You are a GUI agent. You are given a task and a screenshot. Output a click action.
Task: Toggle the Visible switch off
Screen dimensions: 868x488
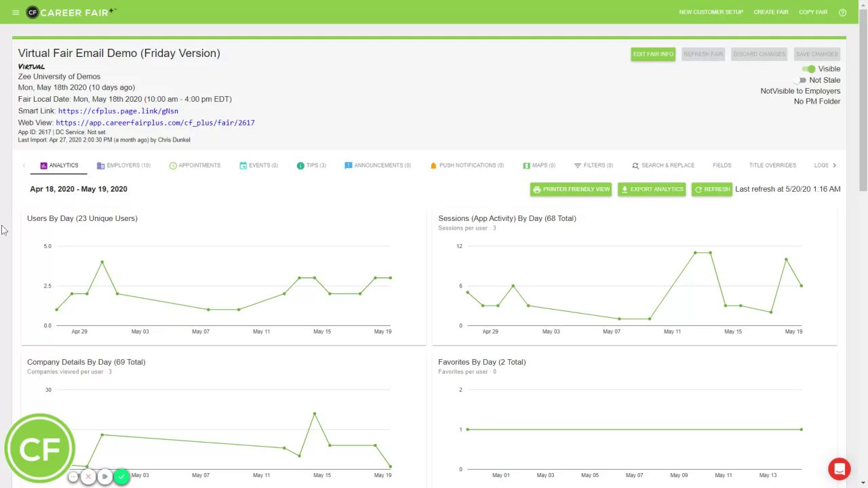point(808,68)
